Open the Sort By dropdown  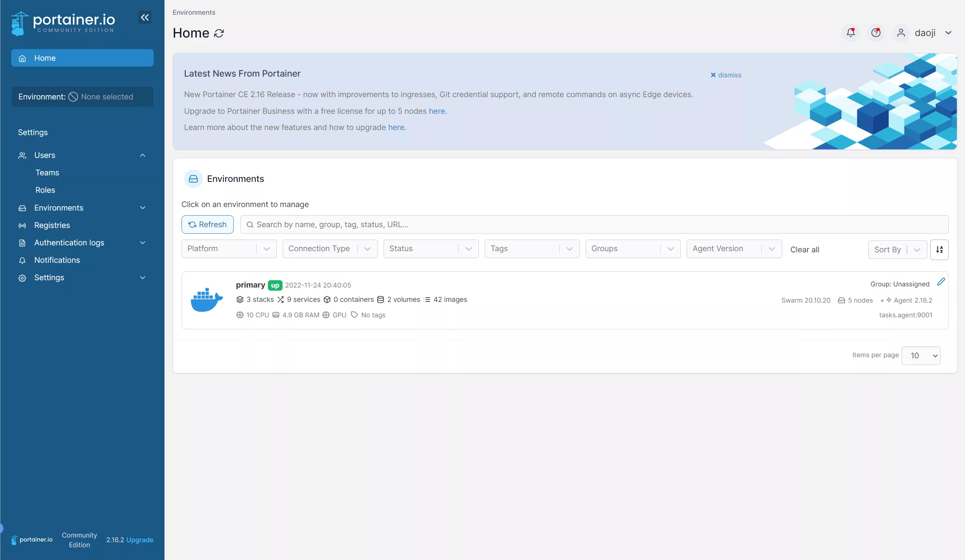point(897,250)
